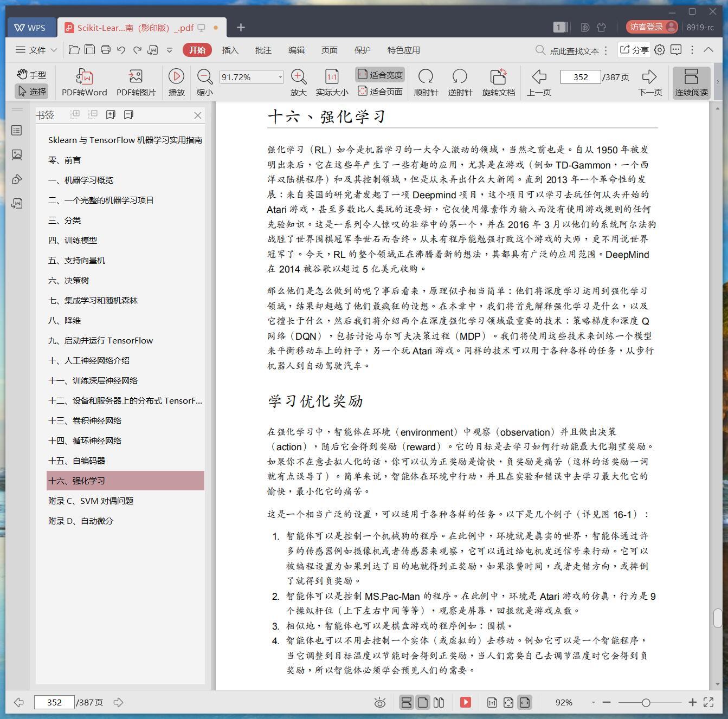
Task: Toggle 适合页面 fit page mode
Action: 380,92
